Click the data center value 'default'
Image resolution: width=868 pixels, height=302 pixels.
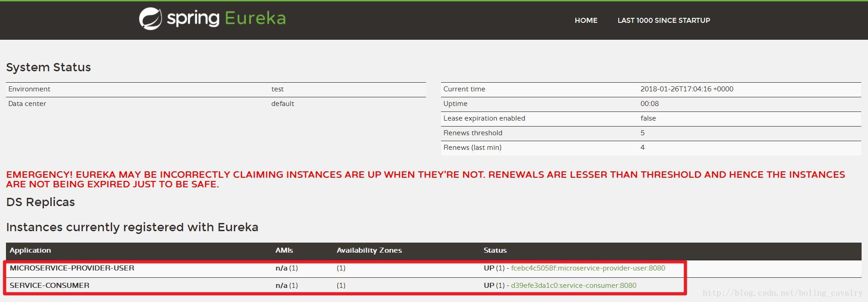(x=282, y=104)
